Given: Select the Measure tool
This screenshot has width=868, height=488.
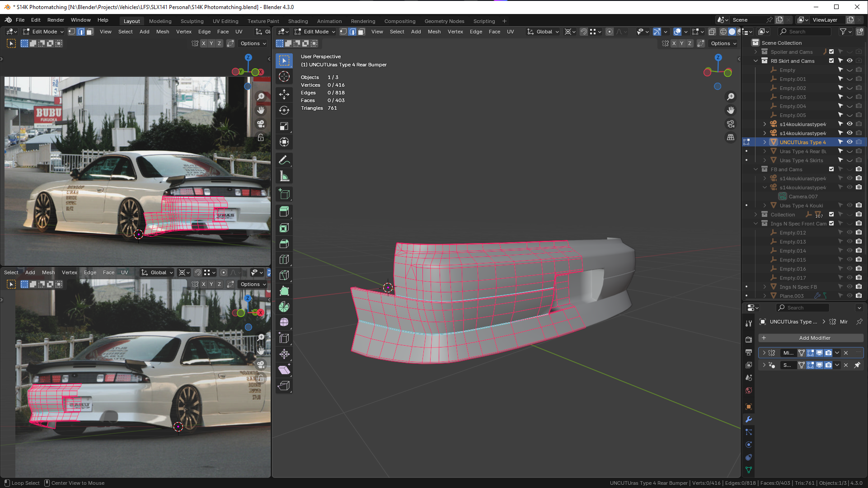Looking at the screenshot, I should pyautogui.click(x=284, y=177).
